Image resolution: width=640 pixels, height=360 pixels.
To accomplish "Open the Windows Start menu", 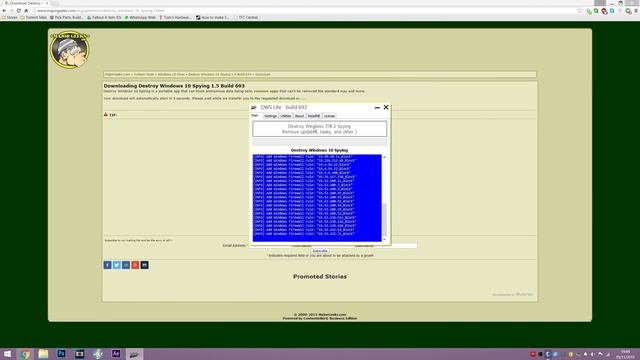I will (7, 354).
